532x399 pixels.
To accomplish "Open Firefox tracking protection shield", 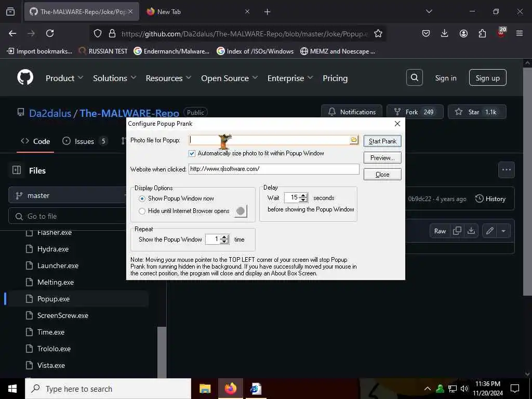I will point(98,33).
